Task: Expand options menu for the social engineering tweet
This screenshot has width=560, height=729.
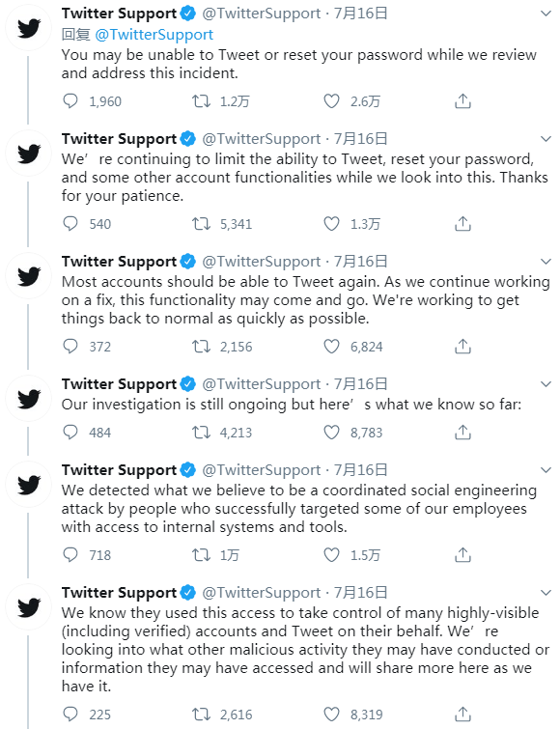Action: point(546,470)
